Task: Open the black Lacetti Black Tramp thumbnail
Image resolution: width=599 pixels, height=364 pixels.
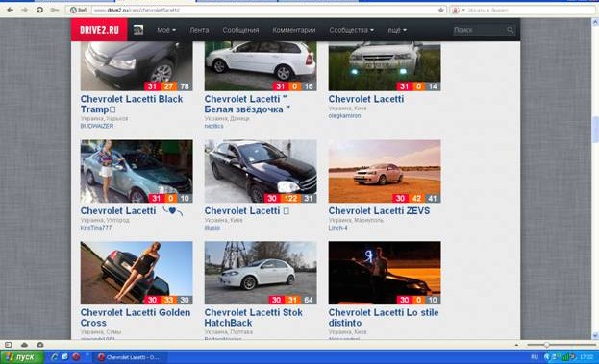Action: (137, 66)
